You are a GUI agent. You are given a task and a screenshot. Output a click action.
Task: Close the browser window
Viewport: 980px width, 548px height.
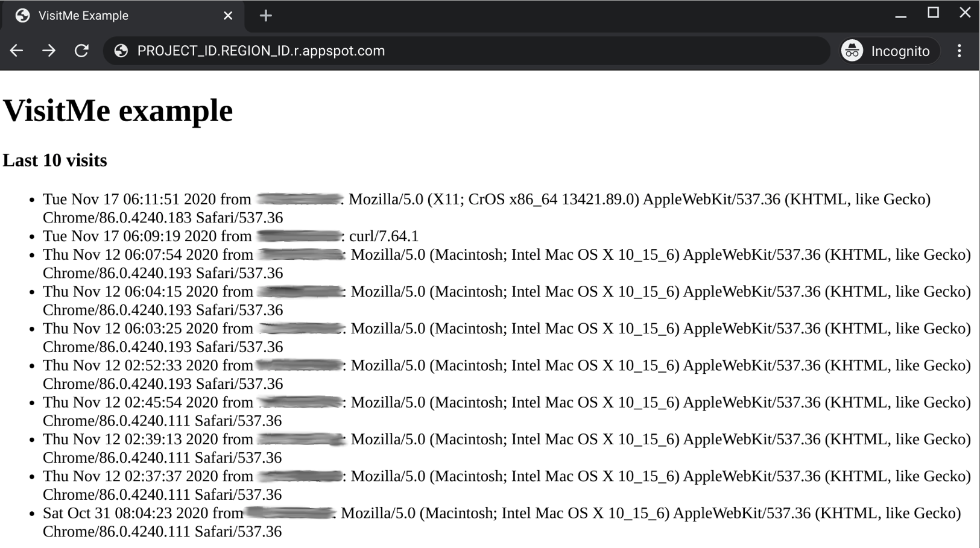[965, 13]
